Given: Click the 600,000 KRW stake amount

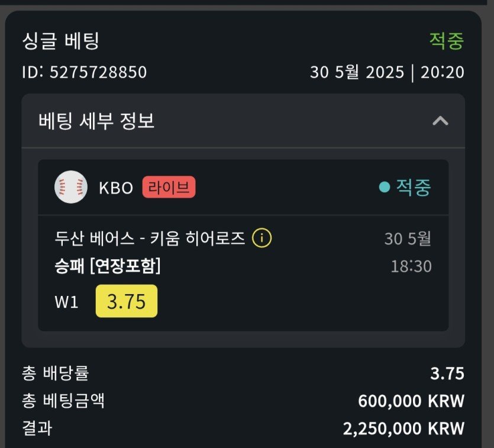Looking at the screenshot, I should pos(411,401).
